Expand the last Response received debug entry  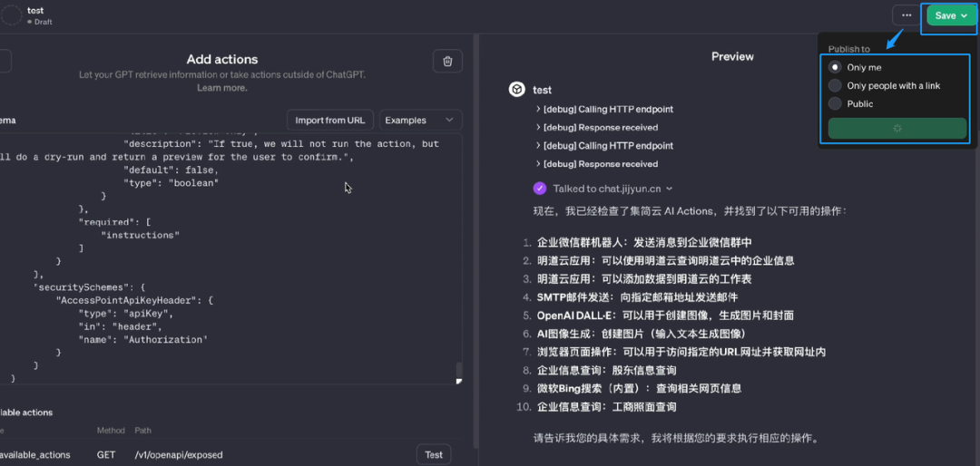click(597, 164)
